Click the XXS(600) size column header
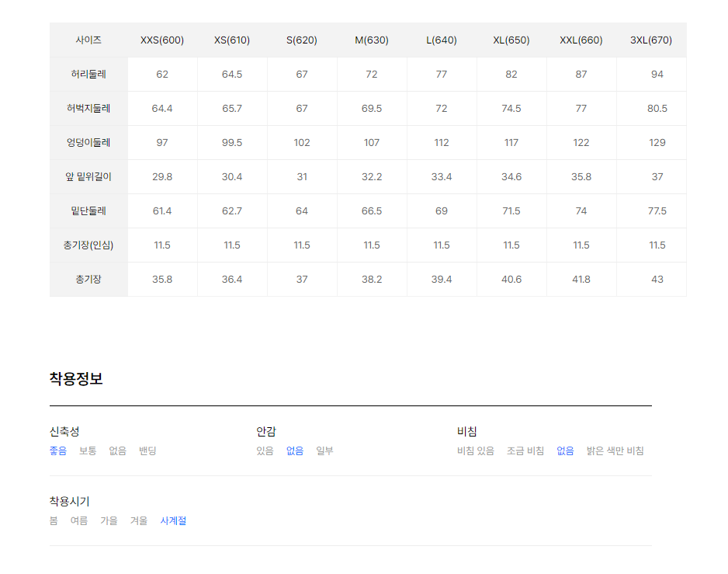Image resolution: width=728 pixels, height=574 pixels. 162,40
